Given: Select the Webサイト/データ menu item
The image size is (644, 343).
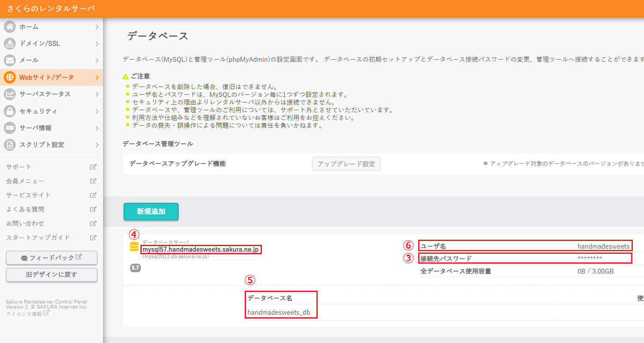Looking at the screenshot, I should tap(52, 77).
